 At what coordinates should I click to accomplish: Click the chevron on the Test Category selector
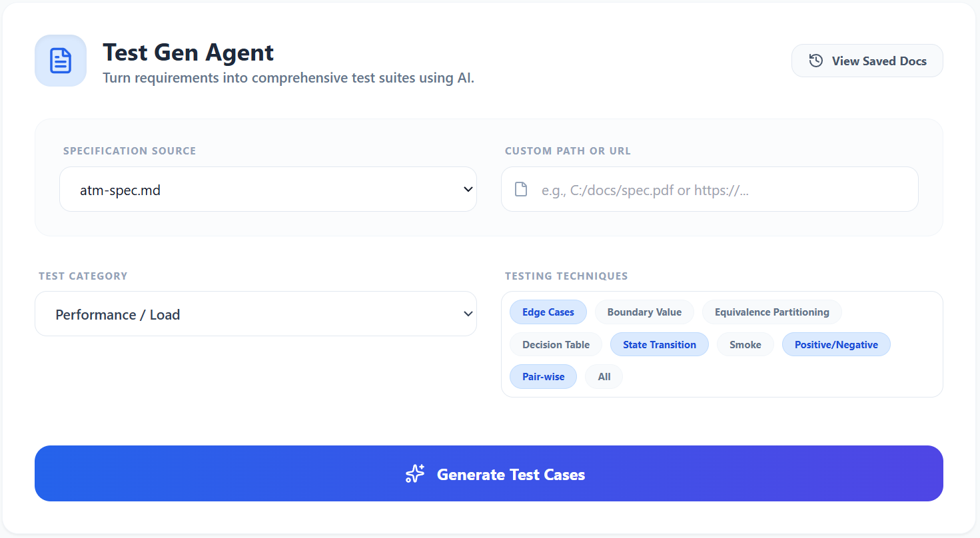click(x=467, y=314)
